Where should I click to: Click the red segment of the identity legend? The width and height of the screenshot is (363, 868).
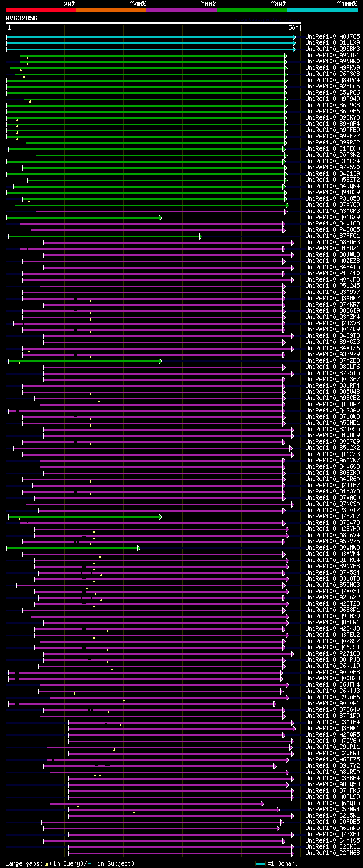pos(41,10)
